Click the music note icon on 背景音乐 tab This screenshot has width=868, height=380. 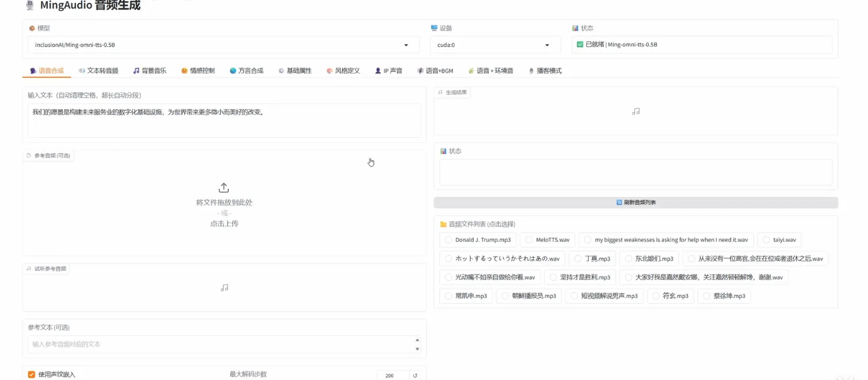click(135, 71)
